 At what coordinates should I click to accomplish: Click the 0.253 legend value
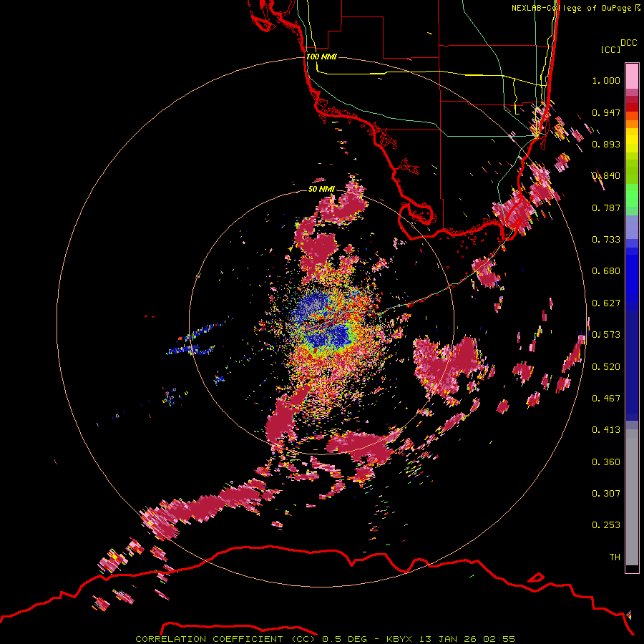606,525
